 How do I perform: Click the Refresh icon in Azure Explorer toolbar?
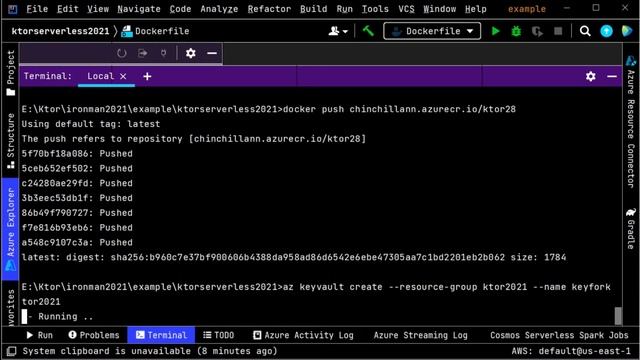(x=122, y=53)
